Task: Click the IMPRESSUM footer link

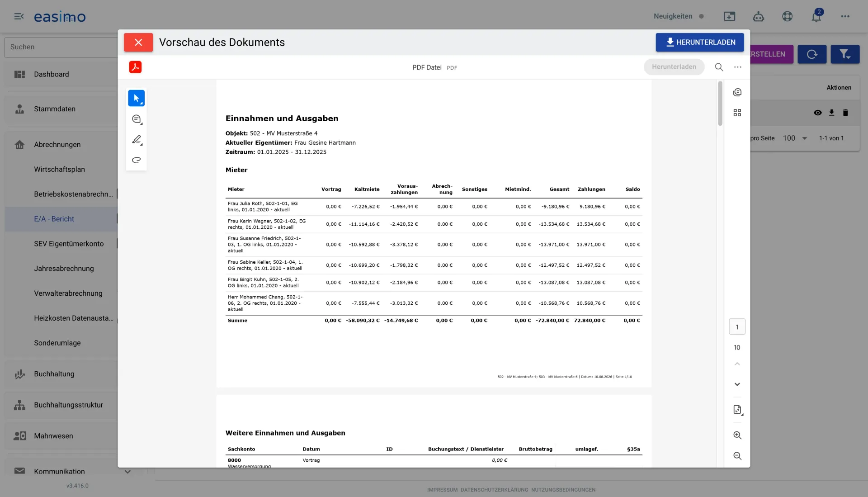Action: (x=442, y=490)
